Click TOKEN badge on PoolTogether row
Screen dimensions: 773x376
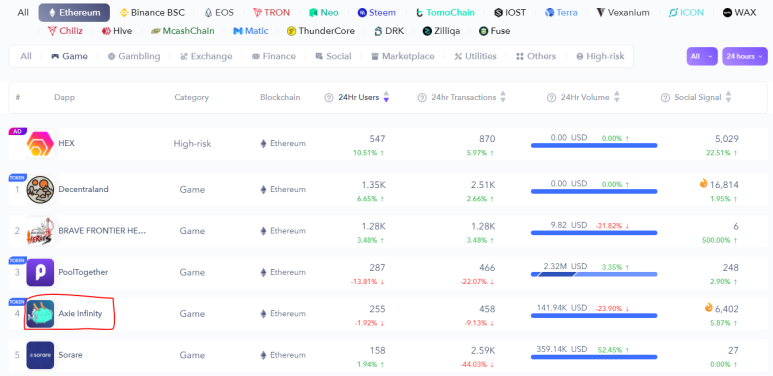pyautogui.click(x=18, y=260)
